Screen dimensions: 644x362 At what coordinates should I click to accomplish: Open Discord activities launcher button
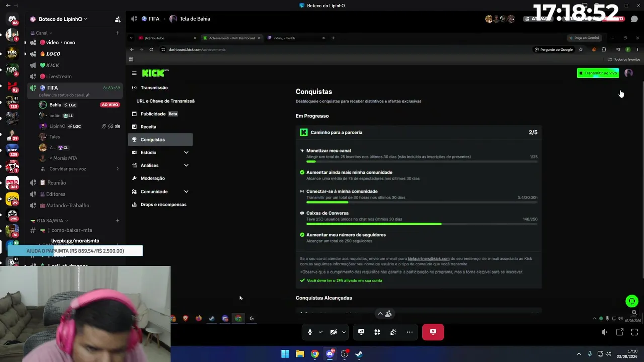(x=377, y=332)
